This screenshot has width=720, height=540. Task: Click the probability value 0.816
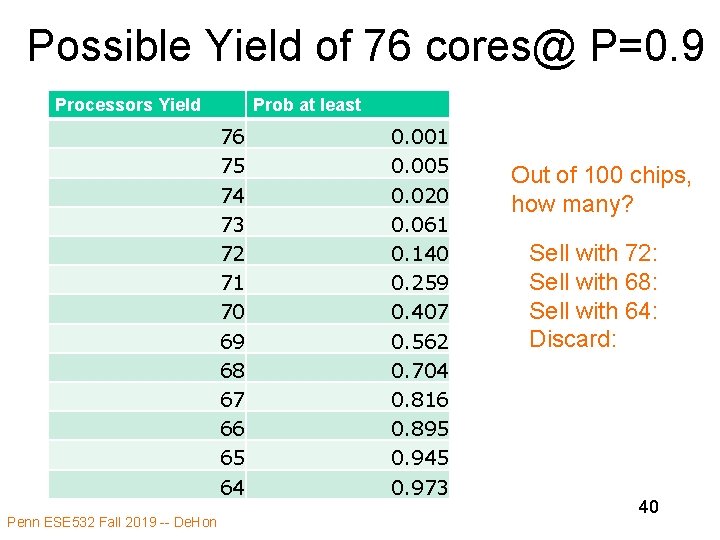coord(420,399)
